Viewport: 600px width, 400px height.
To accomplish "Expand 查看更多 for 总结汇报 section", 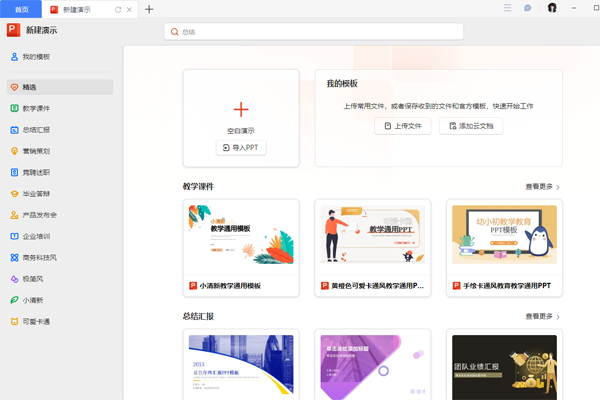I will tap(542, 317).
